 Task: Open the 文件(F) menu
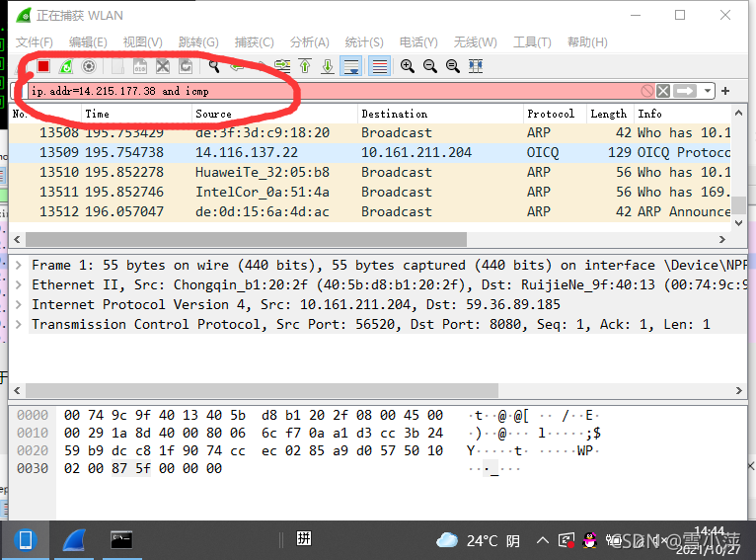pos(35,42)
